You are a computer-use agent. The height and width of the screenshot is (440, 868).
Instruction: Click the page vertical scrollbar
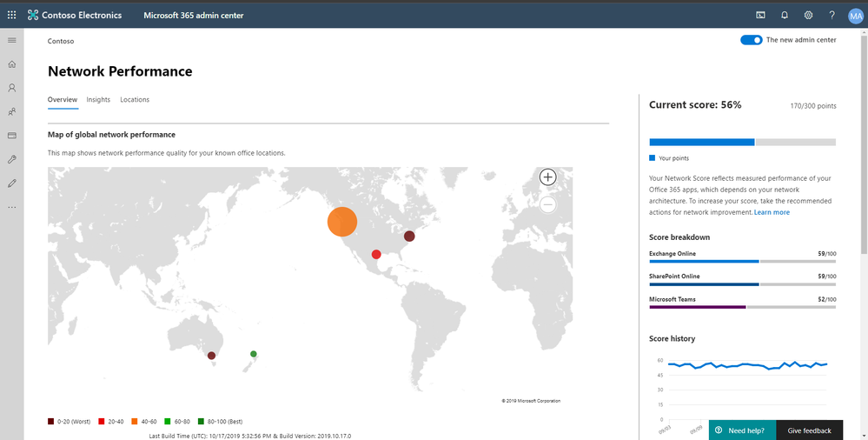coord(865,144)
